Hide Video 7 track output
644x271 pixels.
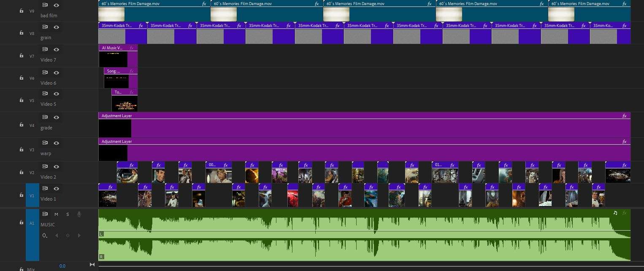coord(57,49)
